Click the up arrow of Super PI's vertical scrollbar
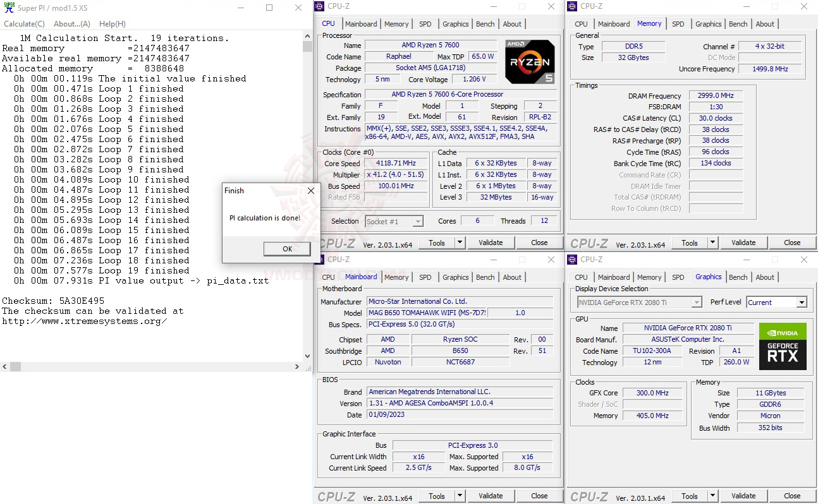 [x=308, y=36]
